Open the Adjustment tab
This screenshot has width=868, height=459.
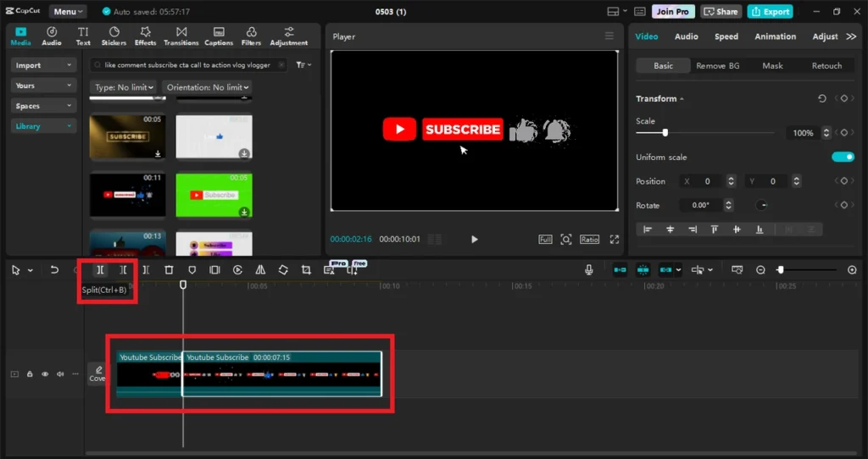tap(289, 36)
